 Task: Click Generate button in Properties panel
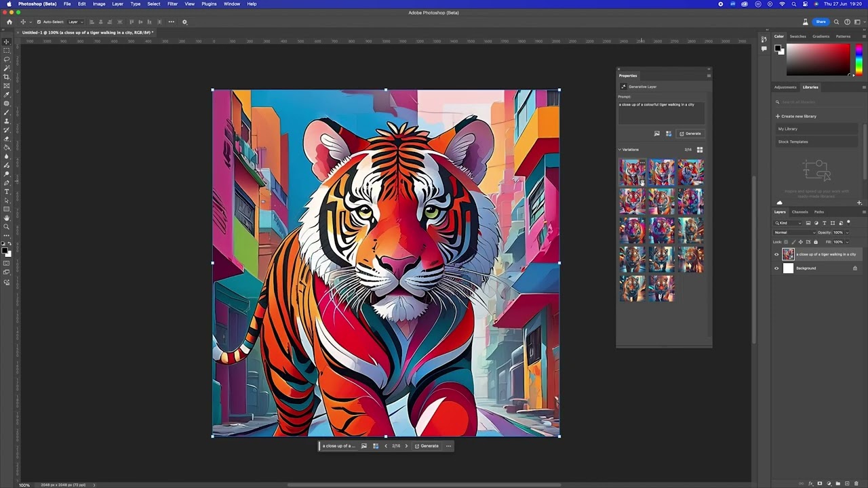(x=690, y=134)
